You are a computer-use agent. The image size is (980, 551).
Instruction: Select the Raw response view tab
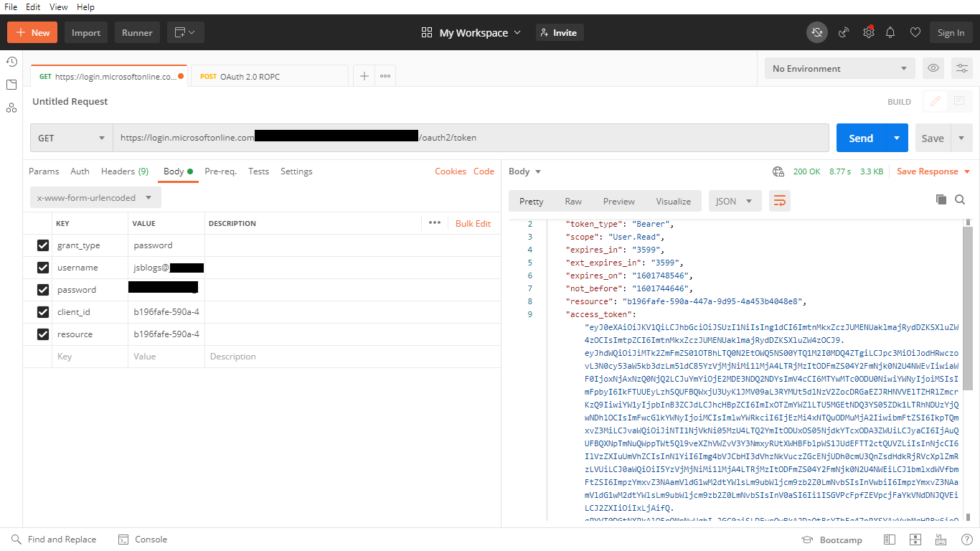tap(573, 202)
